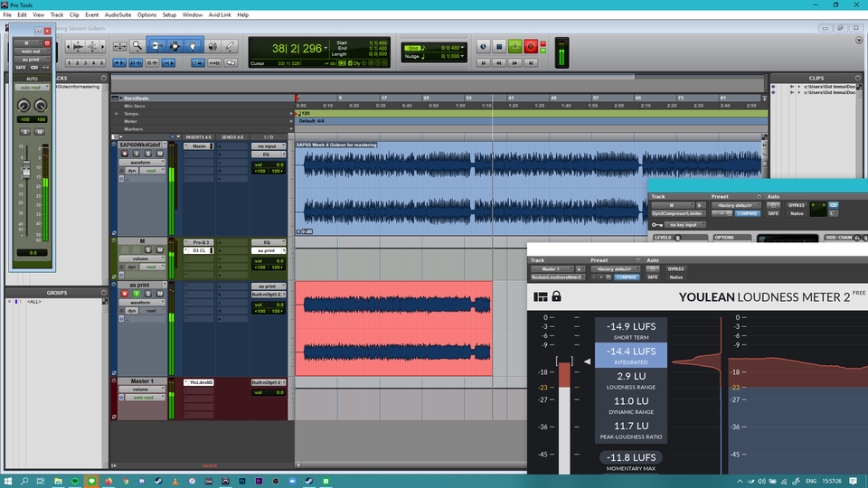Expand the Tempo ruler
This screenshot has height=488, width=868.
point(117,114)
